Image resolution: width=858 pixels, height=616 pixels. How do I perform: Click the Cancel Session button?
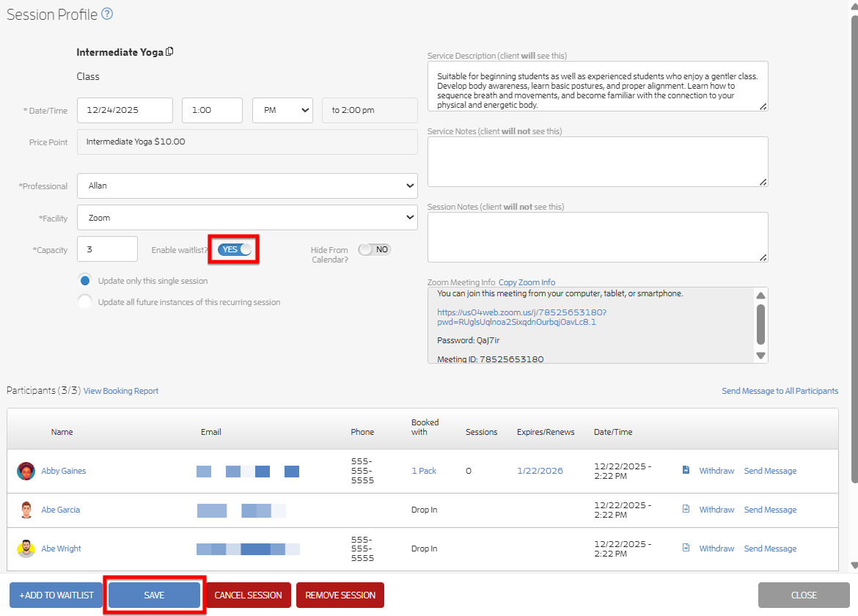point(248,595)
